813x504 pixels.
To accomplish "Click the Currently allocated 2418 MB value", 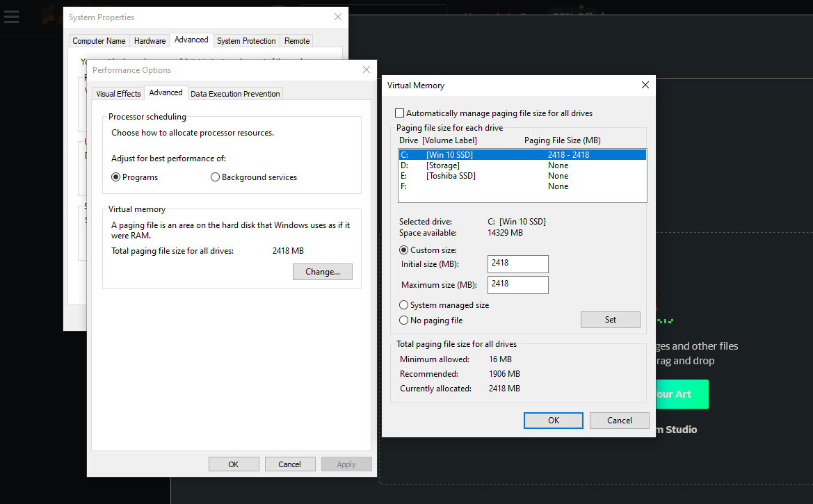I will click(x=504, y=389).
